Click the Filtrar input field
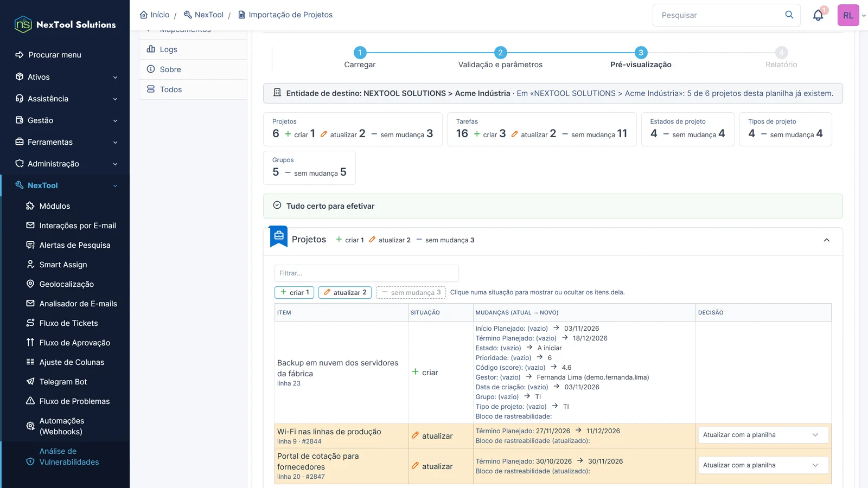868x488 pixels. click(367, 273)
